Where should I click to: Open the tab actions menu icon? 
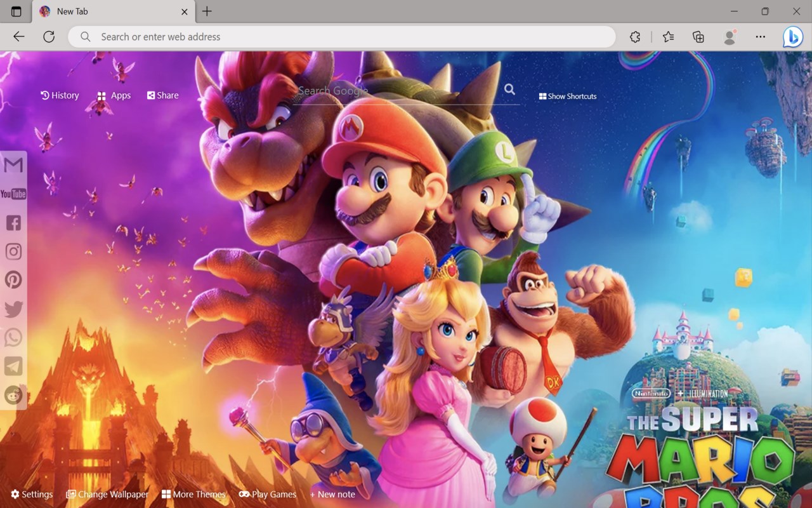(16, 11)
